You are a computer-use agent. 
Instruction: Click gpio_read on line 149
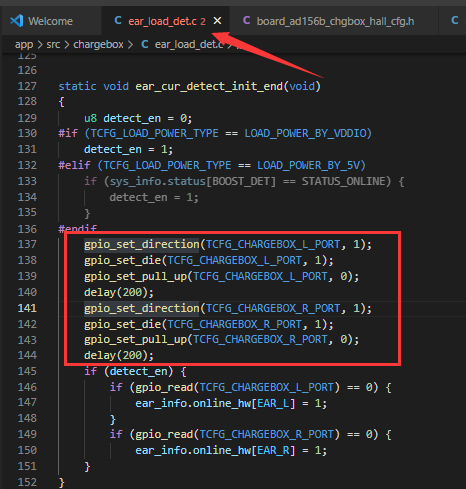coord(164,434)
